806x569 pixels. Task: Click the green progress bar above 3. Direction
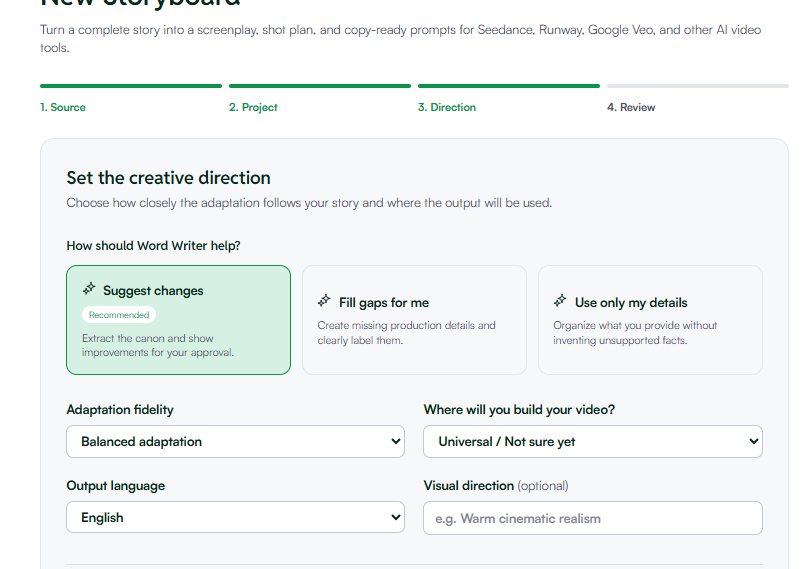tap(509, 86)
